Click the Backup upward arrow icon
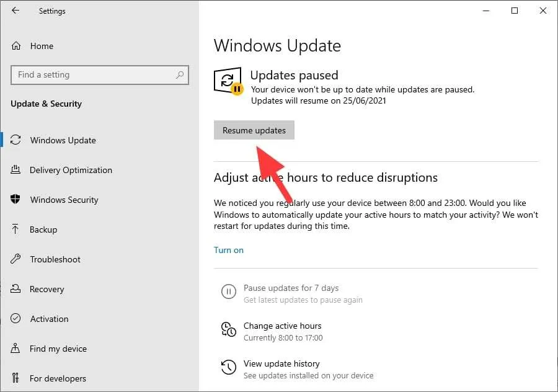Screen dimensions: 558x392 [x=15, y=229]
